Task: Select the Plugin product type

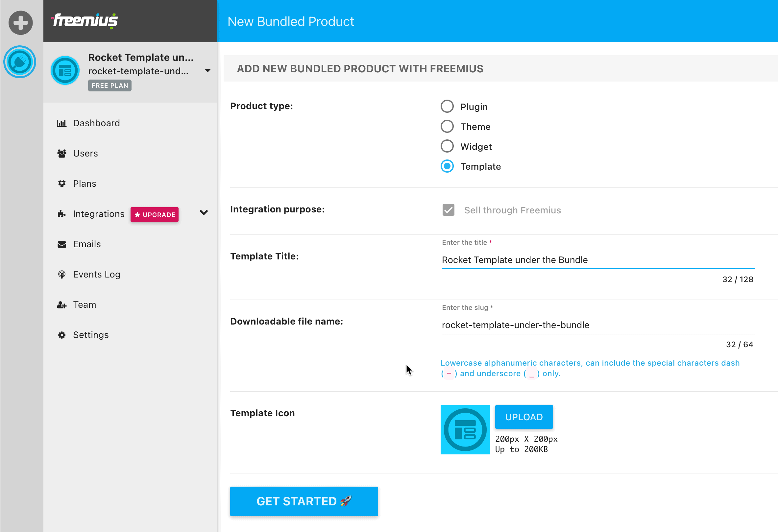Action: pyautogui.click(x=447, y=107)
